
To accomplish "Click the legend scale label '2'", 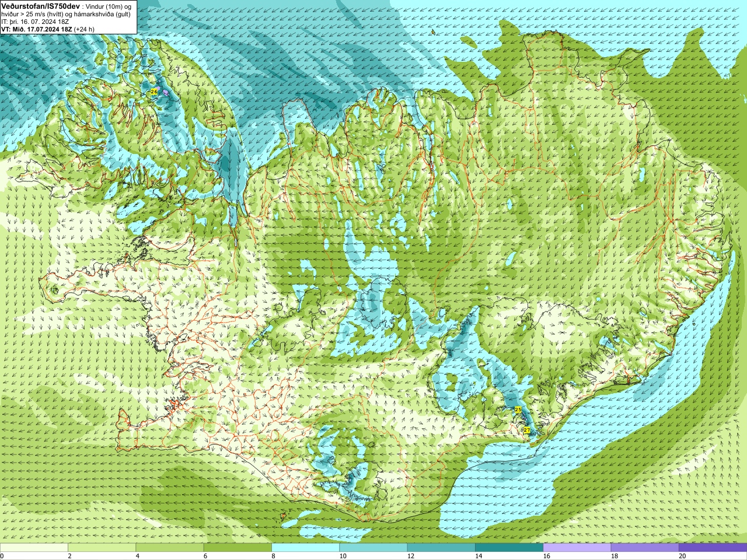I will click(69, 556).
